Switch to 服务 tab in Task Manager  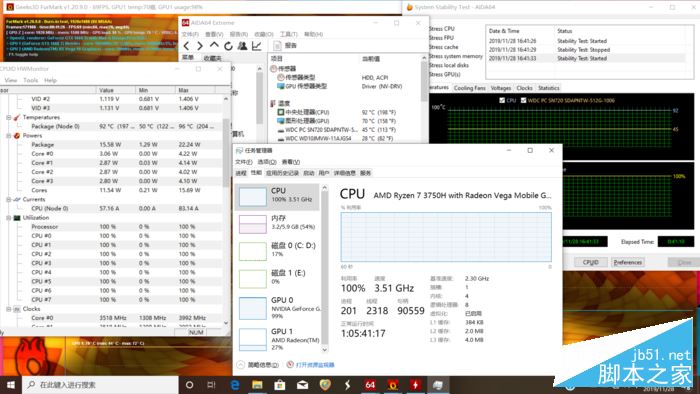coord(365,173)
